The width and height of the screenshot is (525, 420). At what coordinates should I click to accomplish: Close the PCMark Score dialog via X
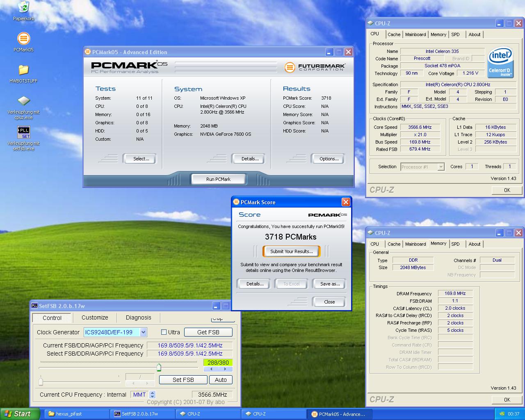click(346, 202)
